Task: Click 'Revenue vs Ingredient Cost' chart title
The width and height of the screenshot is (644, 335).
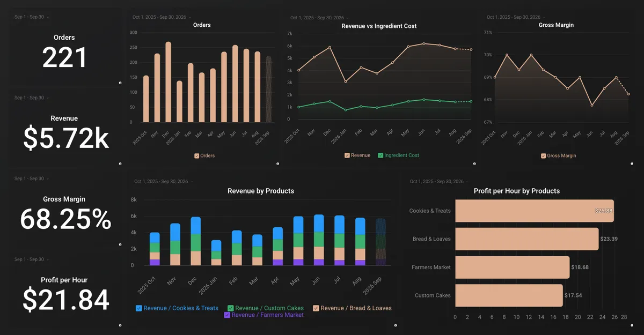Action: pyautogui.click(x=379, y=26)
